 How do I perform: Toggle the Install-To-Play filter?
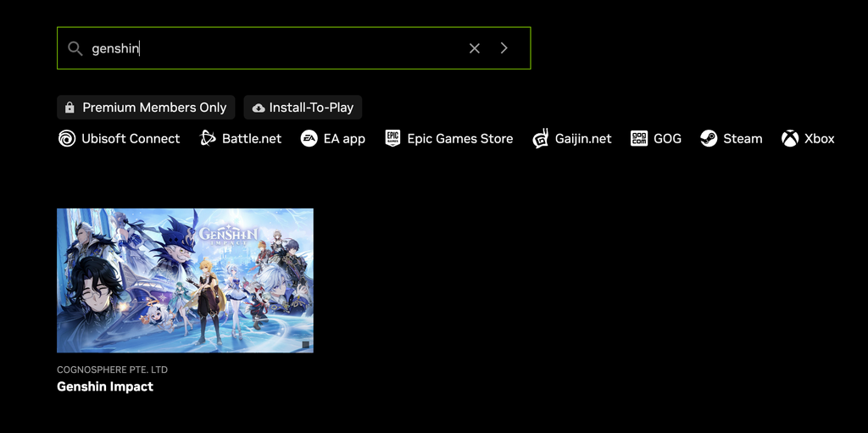pos(303,108)
